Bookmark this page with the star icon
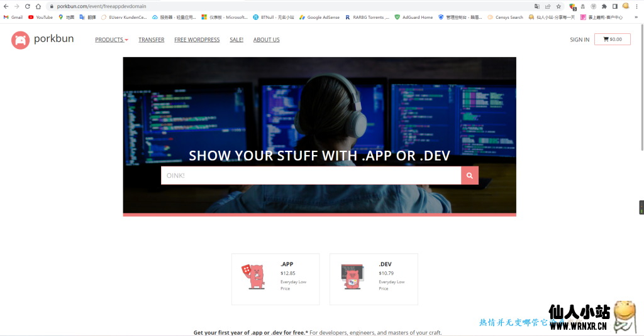Screen dimensions: 644x336 (x=558, y=6)
